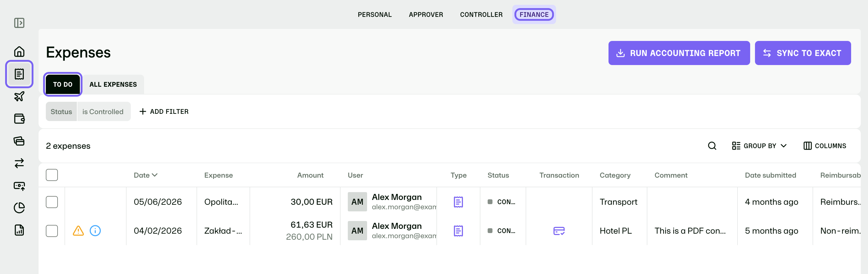
Task: Open the Transfers arrows icon
Action: click(x=19, y=163)
